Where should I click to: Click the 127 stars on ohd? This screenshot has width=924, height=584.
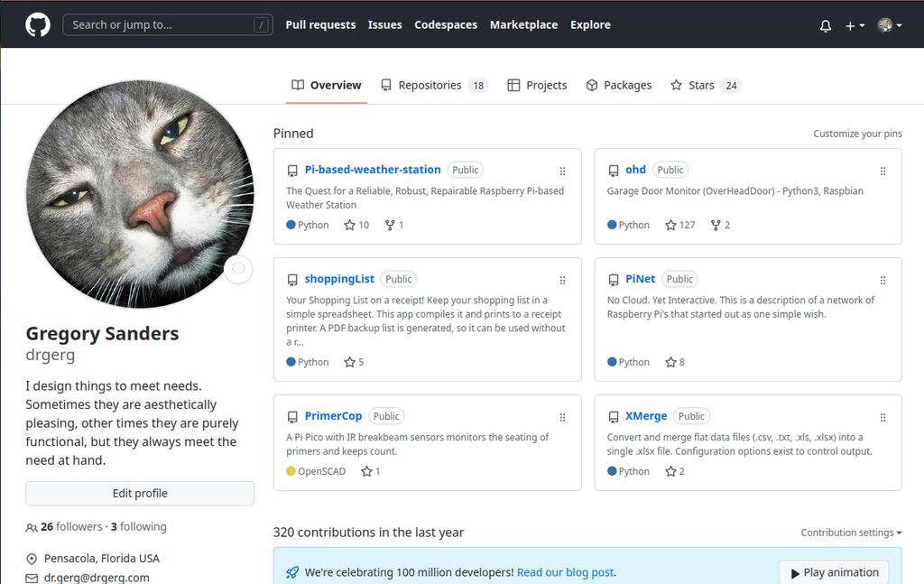coord(680,225)
